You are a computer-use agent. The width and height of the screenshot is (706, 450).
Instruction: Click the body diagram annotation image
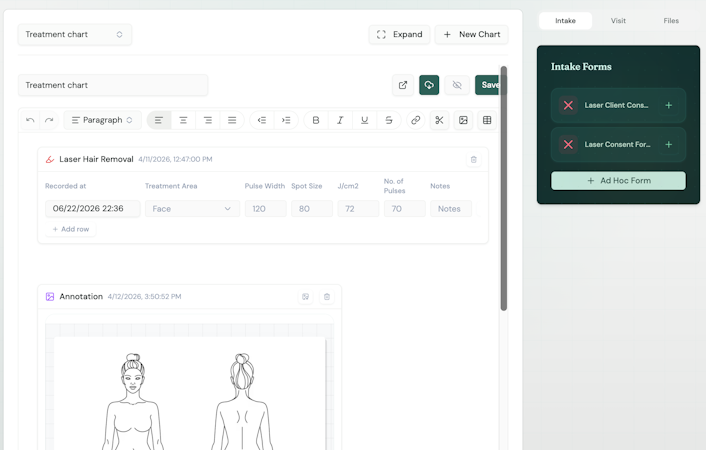[190, 393]
